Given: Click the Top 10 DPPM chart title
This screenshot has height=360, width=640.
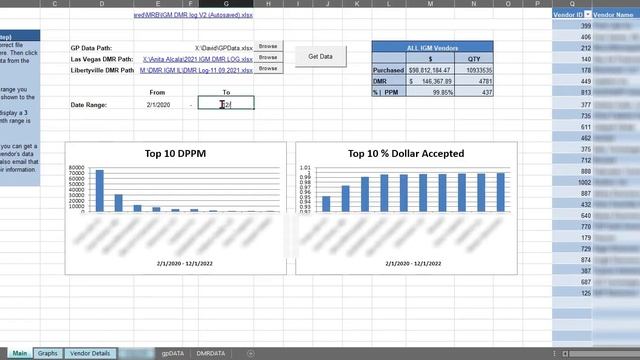Looking at the screenshot, I should (x=176, y=153).
